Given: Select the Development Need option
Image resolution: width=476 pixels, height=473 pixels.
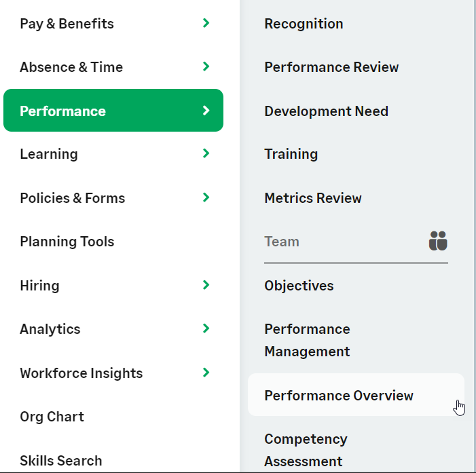Looking at the screenshot, I should coord(326,111).
